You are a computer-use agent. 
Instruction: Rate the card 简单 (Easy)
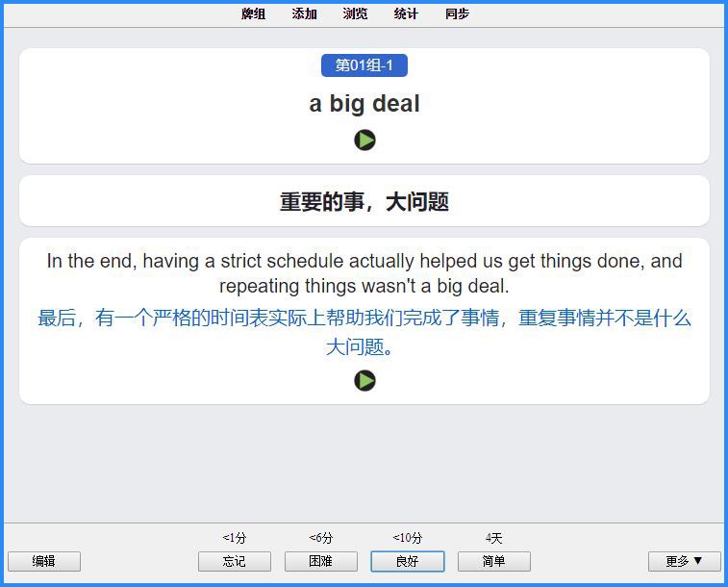click(x=494, y=561)
